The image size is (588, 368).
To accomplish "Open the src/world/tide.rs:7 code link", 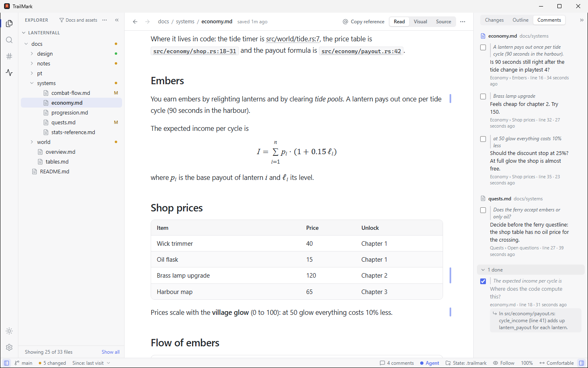I will tap(293, 39).
